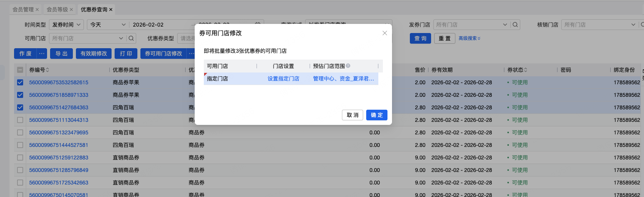Click the 券可用门店修改 toolbar button
Image resolution: width=644 pixels, height=197 pixels.
[x=164, y=54]
